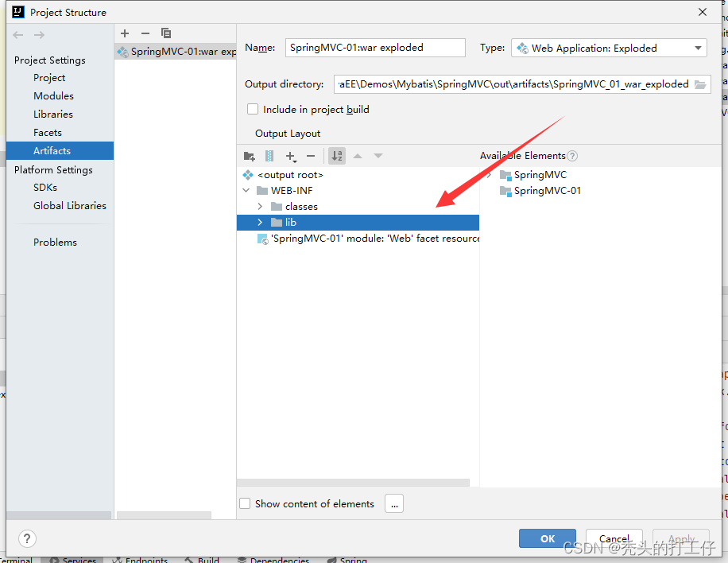Enable Include in project build checkbox
728x563 pixels.
(253, 109)
